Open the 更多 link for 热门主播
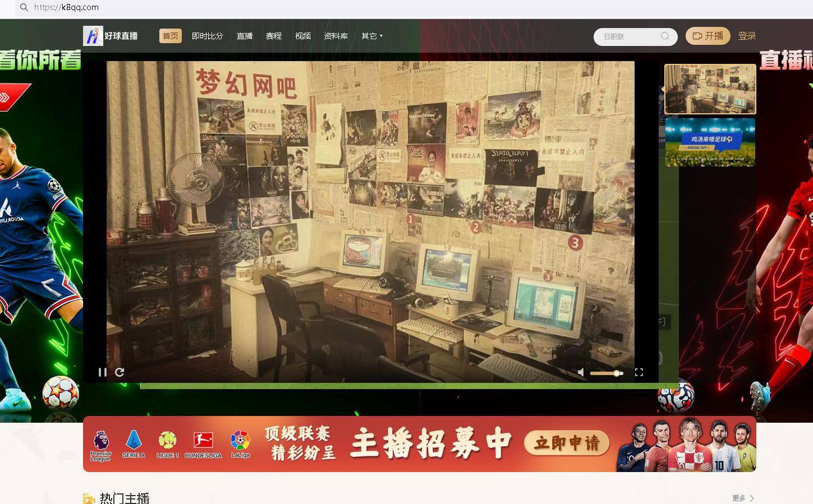This screenshot has height=504, width=813. [x=739, y=498]
